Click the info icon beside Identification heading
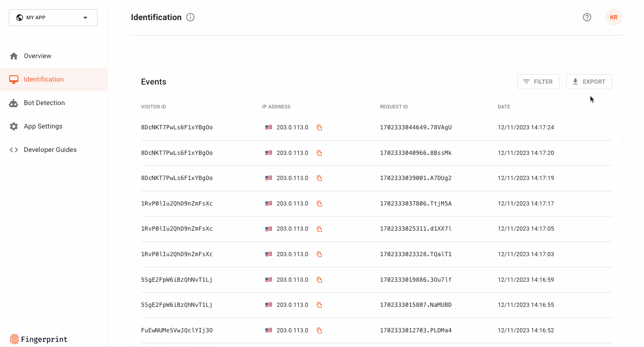 pyautogui.click(x=190, y=17)
